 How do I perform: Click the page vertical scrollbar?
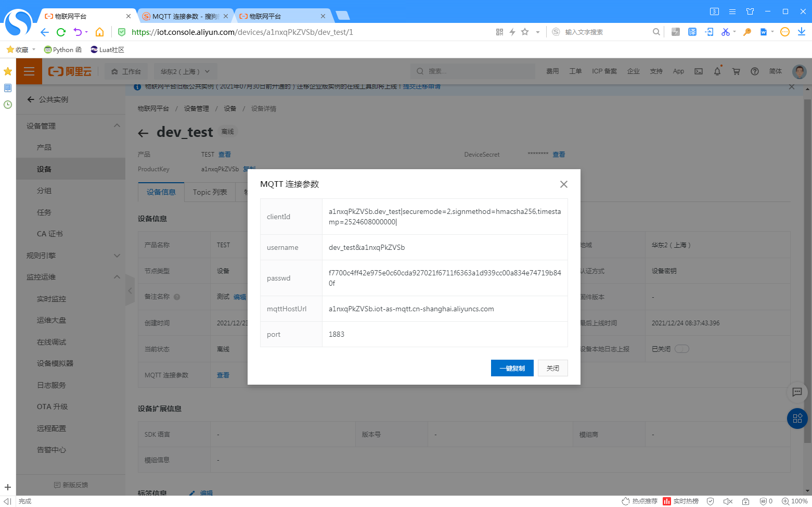[807, 271]
